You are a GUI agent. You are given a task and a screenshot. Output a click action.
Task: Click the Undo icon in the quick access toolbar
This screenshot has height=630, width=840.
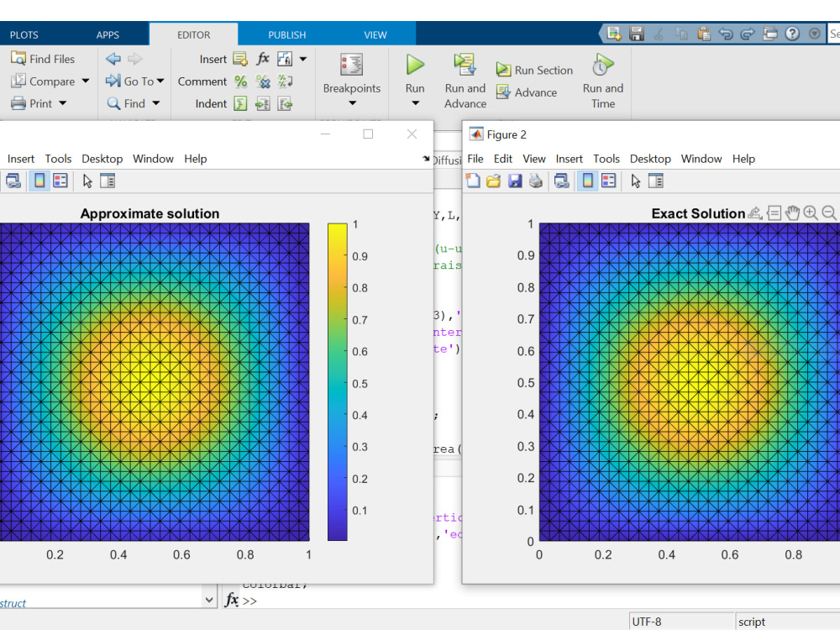click(724, 31)
